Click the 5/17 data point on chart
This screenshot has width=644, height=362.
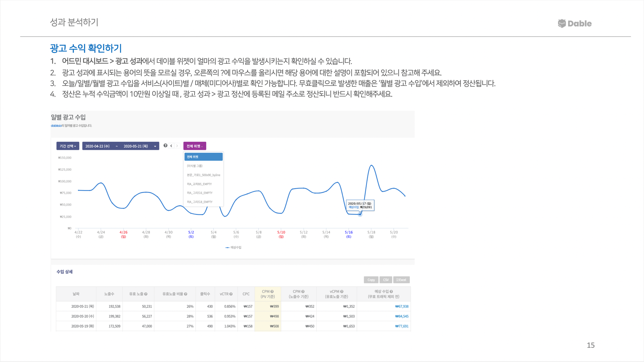tap(360, 214)
